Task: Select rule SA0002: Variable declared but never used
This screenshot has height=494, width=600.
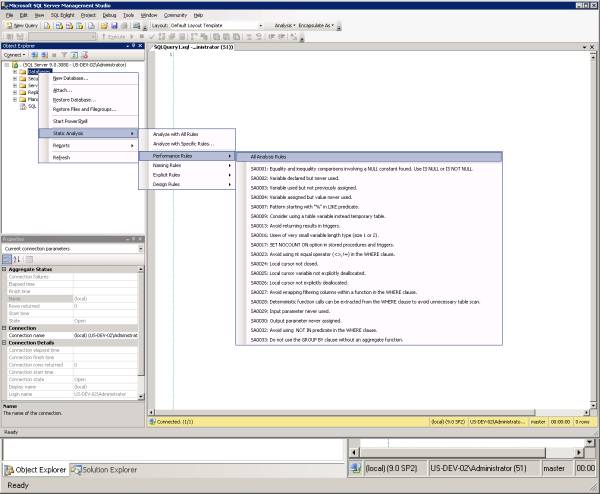Action: pyautogui.click(x=369, y=178)
